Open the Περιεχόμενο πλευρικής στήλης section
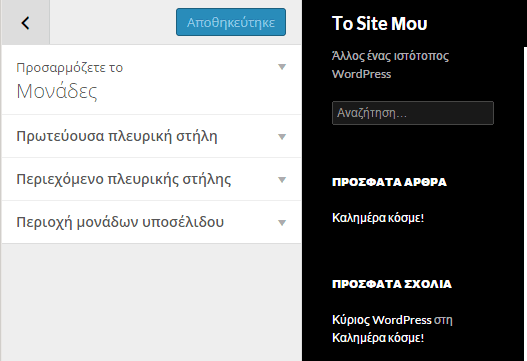The width and height of the screenshot is (527, 361). pyautogui.click(x=151, y=179)
